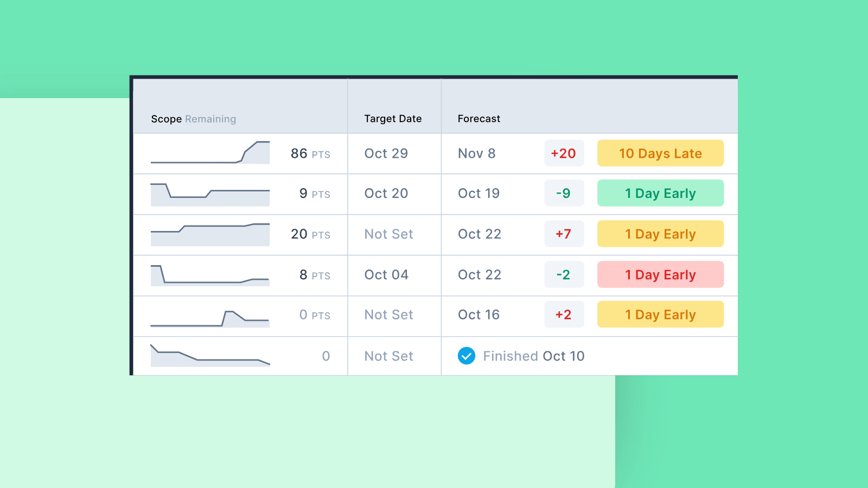Select the Forecast column header
Viewport: 868px width, 488px height.
478,119
